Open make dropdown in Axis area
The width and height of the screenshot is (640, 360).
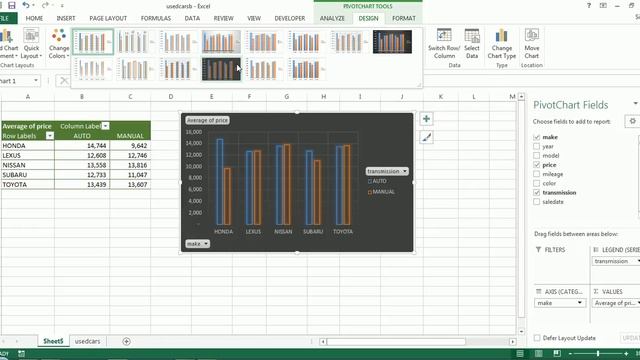pos(579,303)
